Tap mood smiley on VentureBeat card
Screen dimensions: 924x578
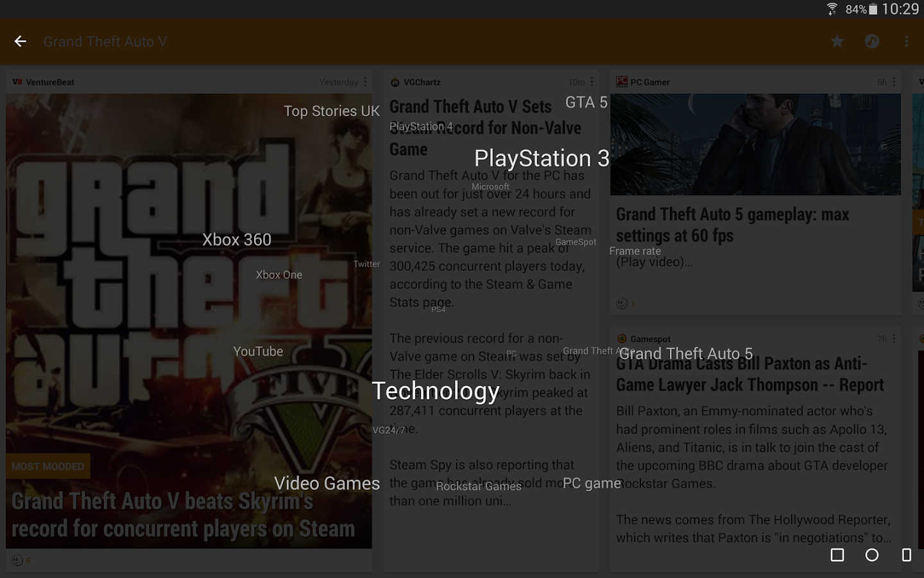17,560
